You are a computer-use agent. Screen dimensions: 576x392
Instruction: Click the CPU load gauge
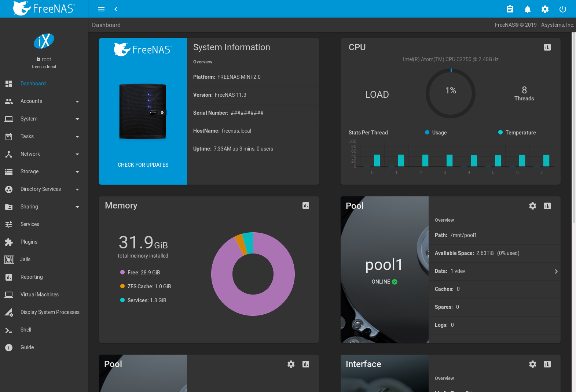[x=451, y=93]
